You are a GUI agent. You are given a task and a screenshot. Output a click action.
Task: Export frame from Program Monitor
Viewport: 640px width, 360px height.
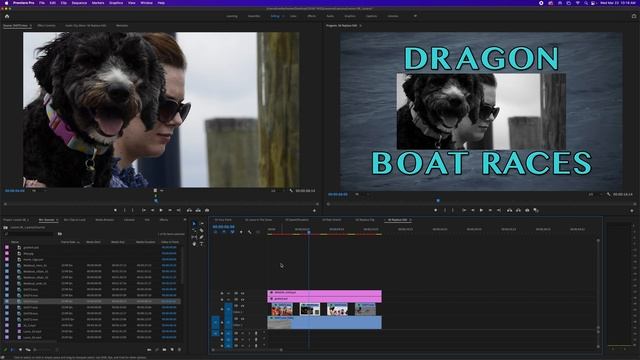[527, 210]
